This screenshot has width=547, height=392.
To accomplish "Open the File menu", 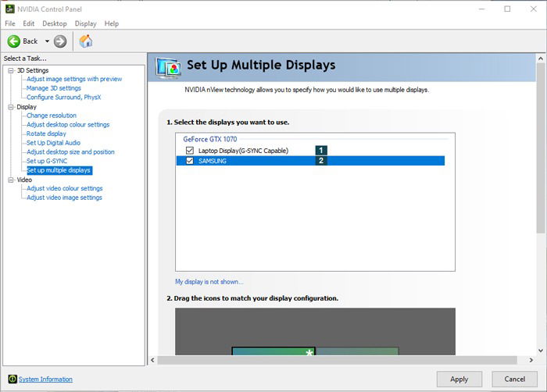I will pyautogui.click(x=9, y=23).
